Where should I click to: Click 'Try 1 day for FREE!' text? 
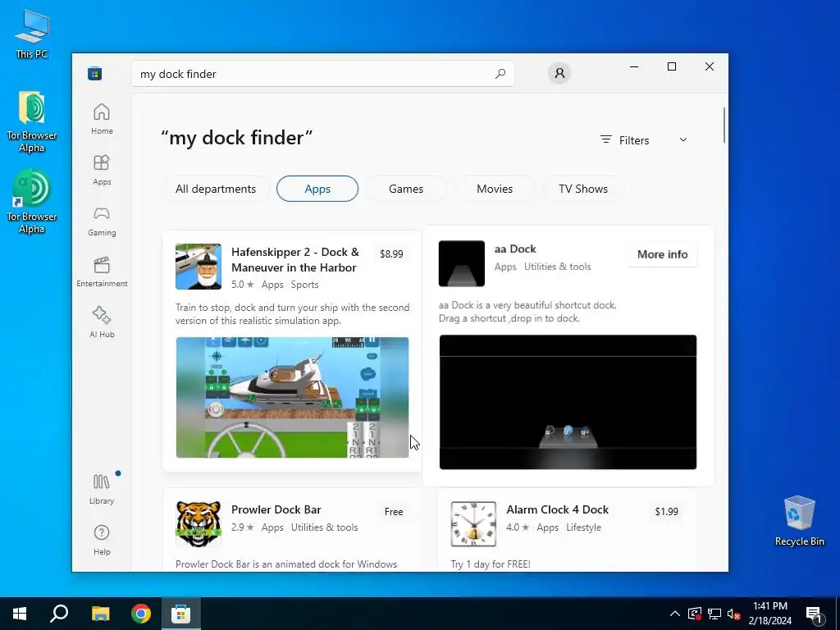(491, 564)
